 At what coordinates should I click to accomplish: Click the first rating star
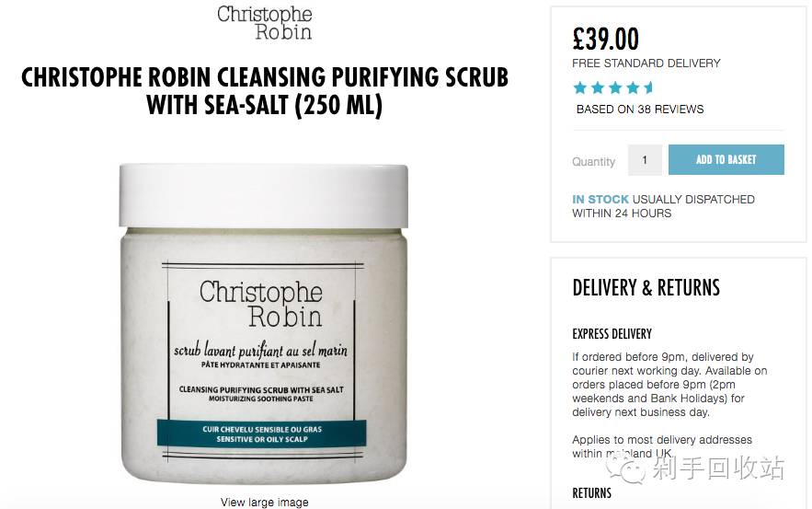[x=580, y=87]
